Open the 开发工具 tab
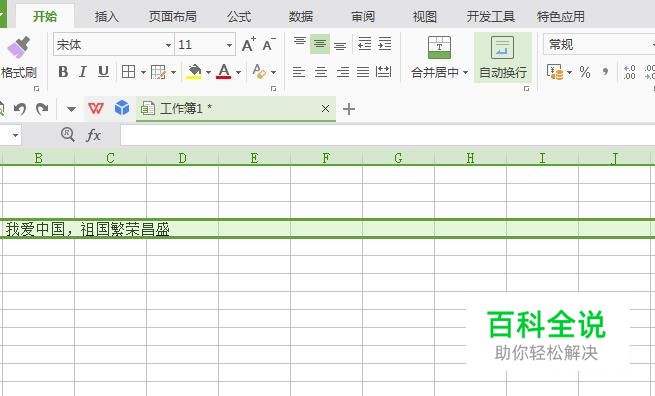Image resolution: width=655 pixels, height=396 pixels. point(490,16)
